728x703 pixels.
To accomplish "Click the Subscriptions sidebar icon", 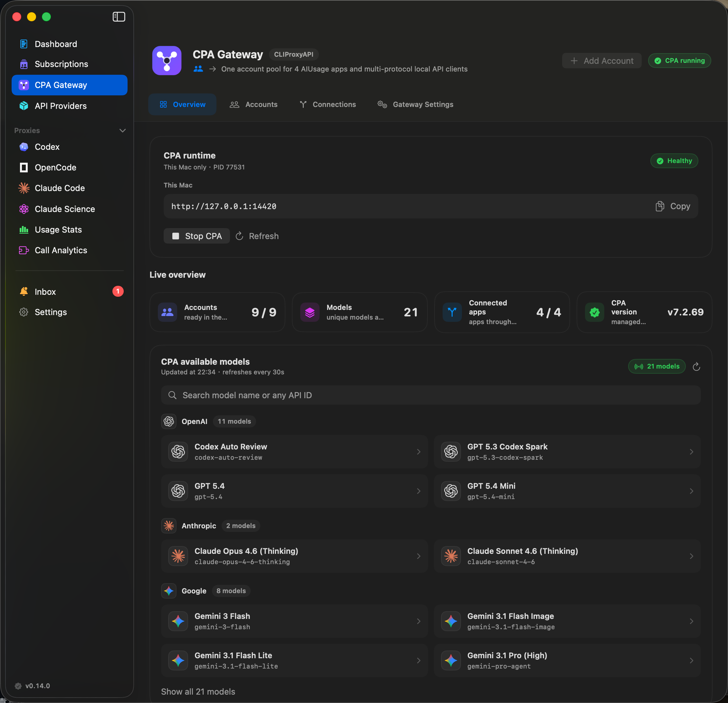I will point(24,64).
